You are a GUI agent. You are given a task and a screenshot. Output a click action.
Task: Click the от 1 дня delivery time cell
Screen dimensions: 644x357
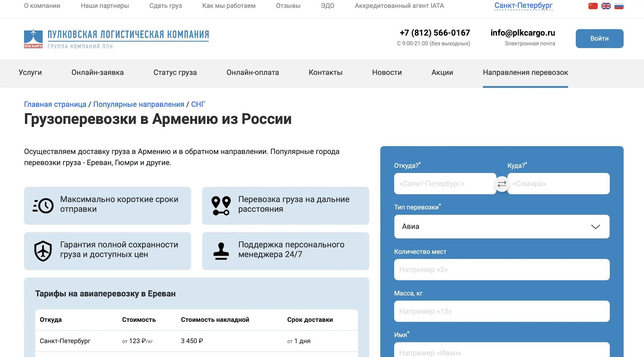[299, 341]
